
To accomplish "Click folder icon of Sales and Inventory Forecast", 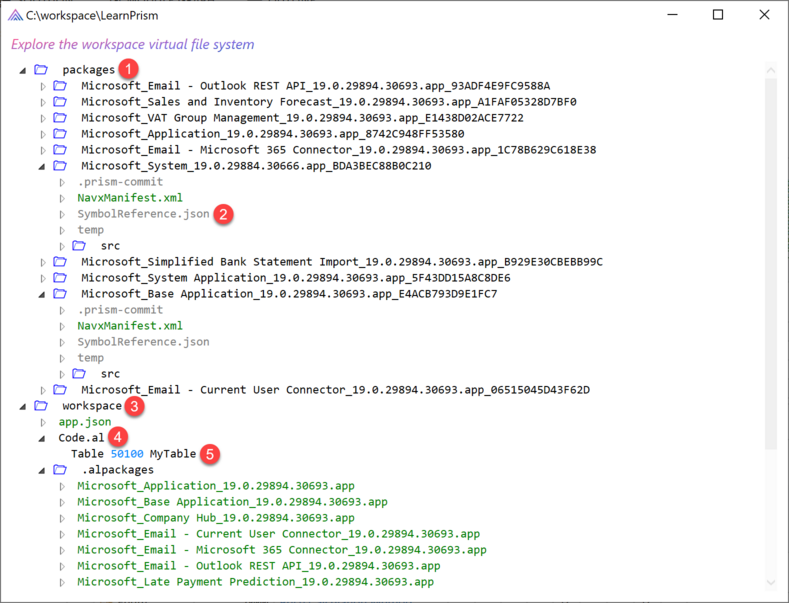I will pyautogui.click(x=60, y=102).
